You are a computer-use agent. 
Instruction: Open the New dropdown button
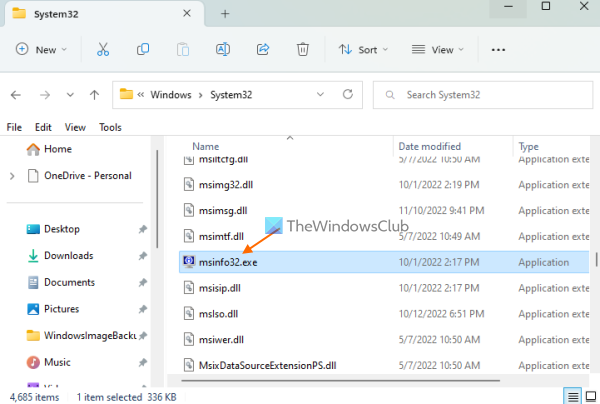pos(41,49)
